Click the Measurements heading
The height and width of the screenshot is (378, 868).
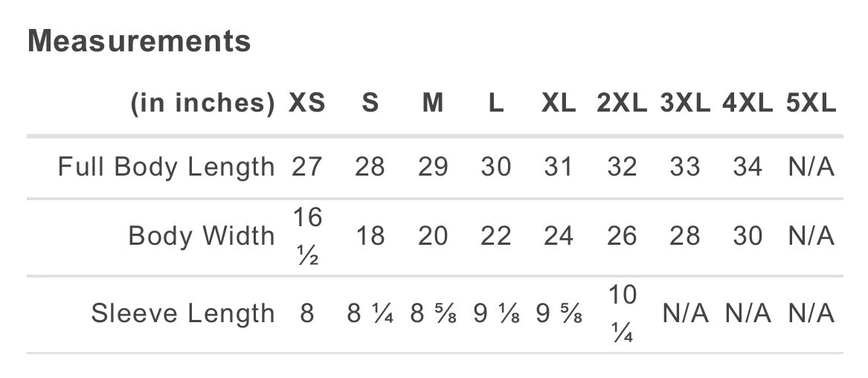(x=139, y=41)
